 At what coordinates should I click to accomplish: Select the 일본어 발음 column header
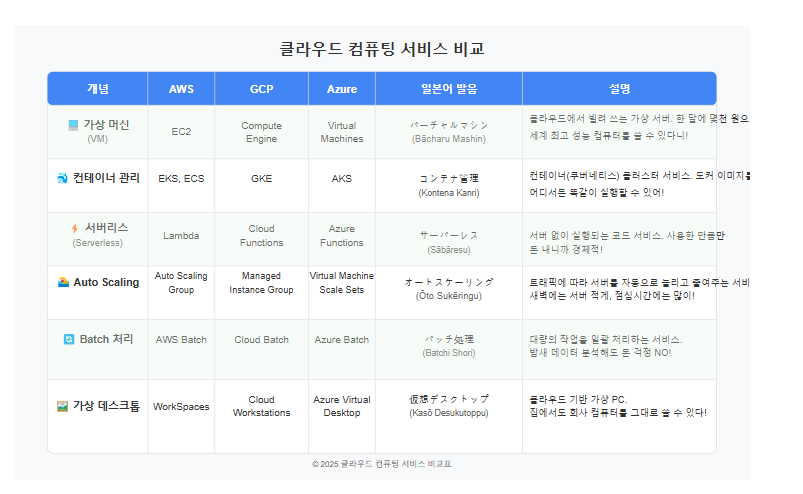(x=449, y=89)
